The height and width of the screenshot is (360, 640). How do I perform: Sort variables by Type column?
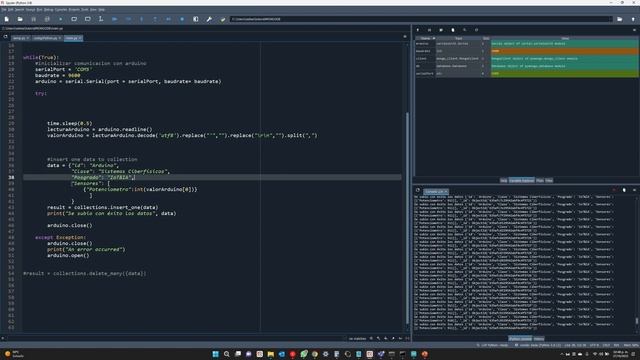pyautogui.click(x=458, y=38)
